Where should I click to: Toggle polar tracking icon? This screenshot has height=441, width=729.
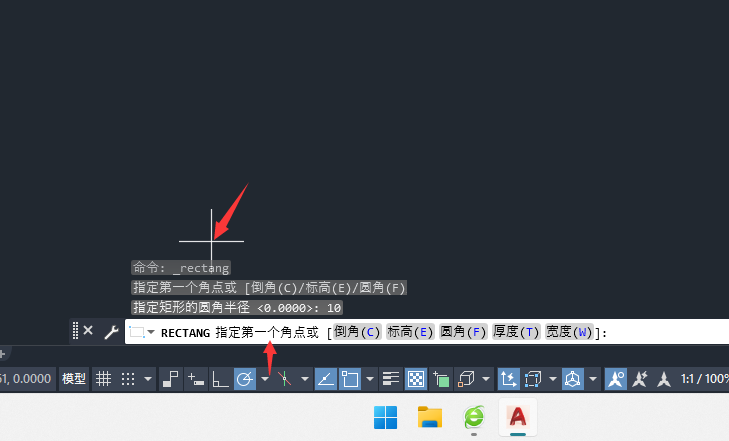[245, 379]
